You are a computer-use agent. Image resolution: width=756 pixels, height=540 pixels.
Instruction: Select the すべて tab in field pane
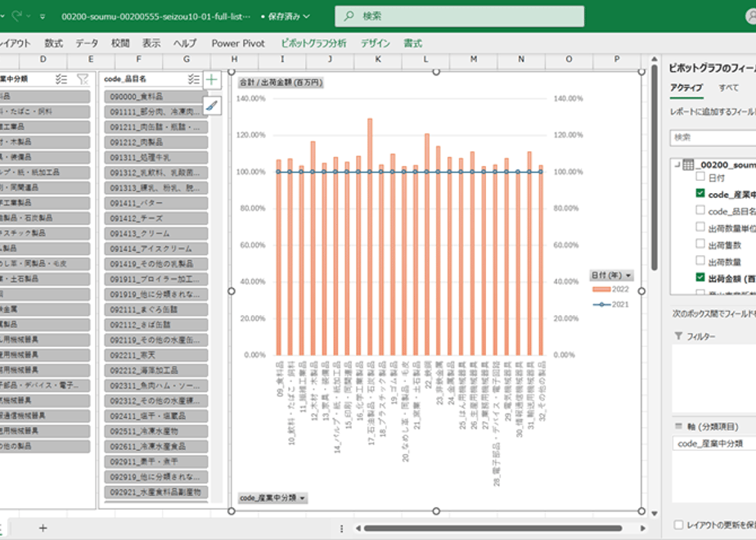click(728, 88)
